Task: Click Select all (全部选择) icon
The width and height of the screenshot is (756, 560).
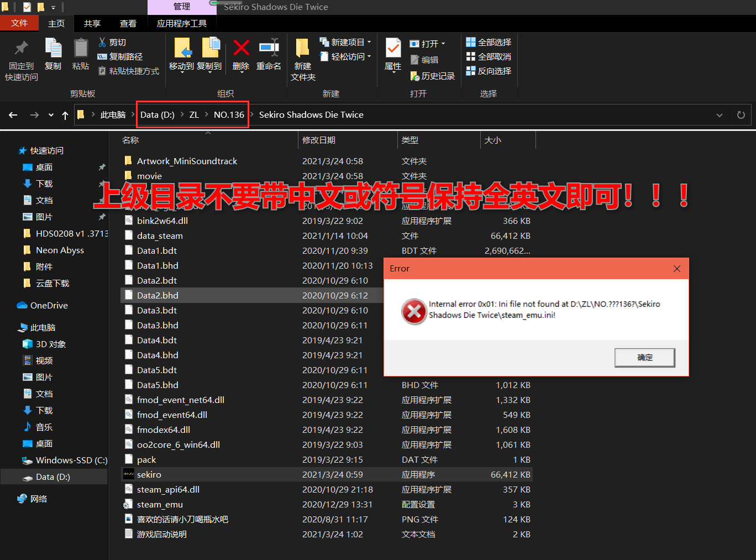Action: click(471, 42)
